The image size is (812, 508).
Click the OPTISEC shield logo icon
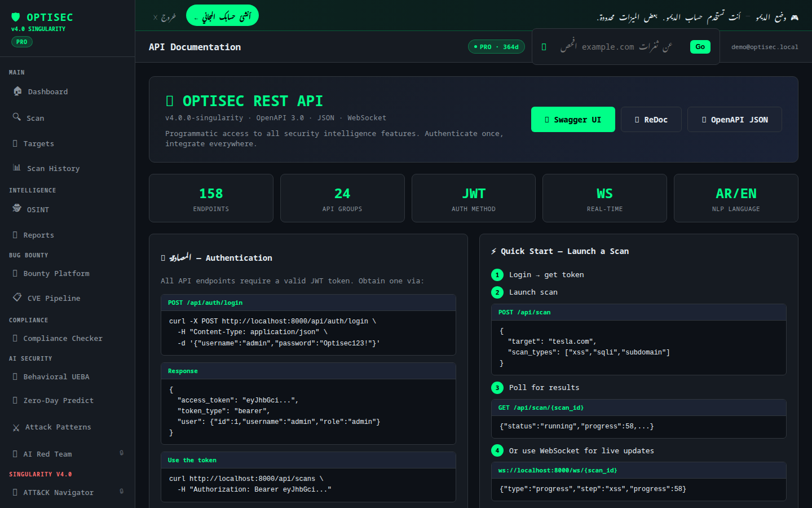point(16,17)
